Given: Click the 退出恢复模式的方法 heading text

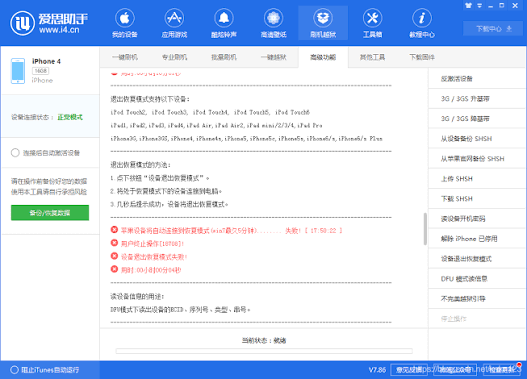Looking at the screenshot, I should coord(140,165).
